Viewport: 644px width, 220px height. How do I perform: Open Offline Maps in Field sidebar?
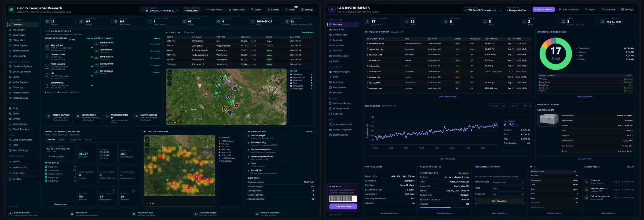(x=19, y=40)
